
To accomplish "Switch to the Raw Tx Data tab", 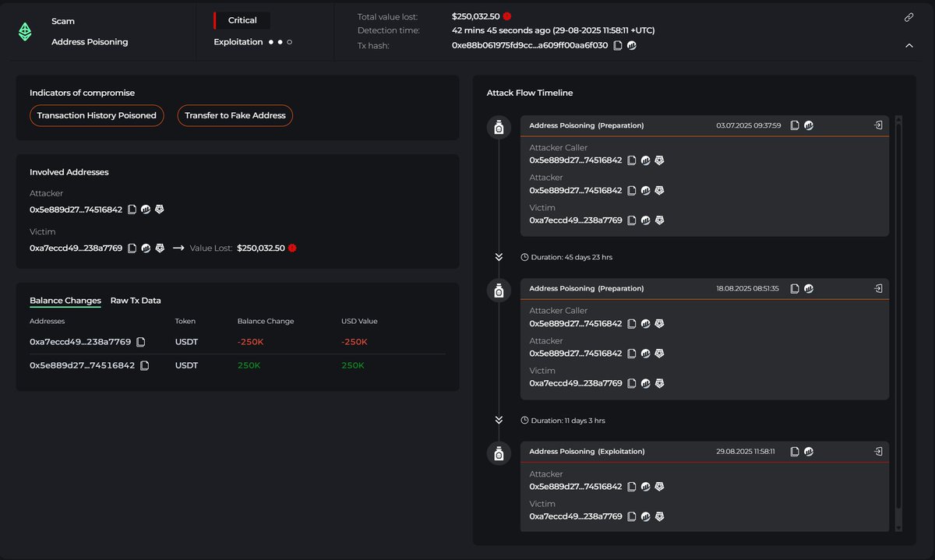I will click(136, 301).
